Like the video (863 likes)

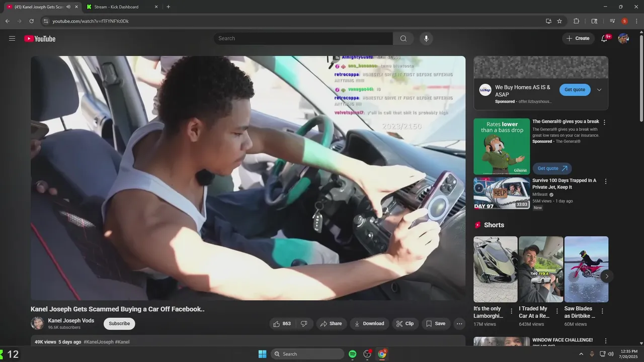click(x=282, y=324)
